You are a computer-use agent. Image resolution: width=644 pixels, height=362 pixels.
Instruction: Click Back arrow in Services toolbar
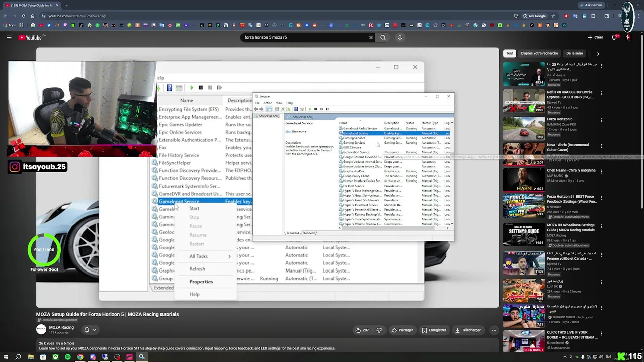256,109
